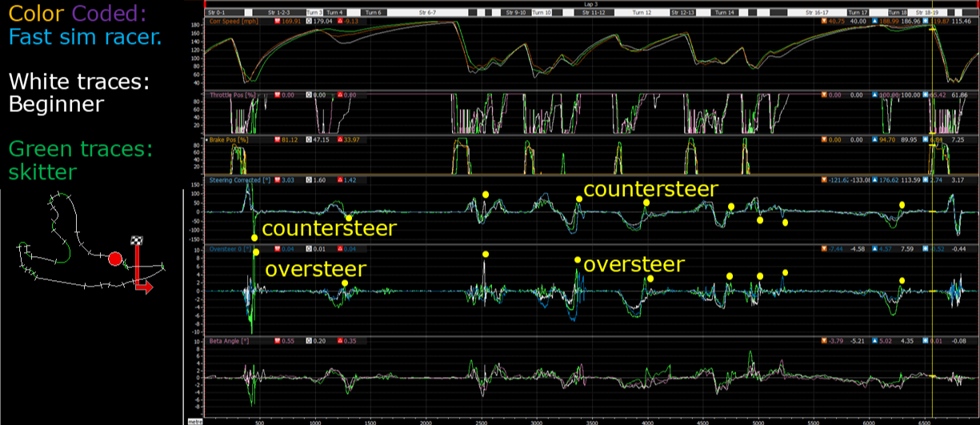Click the Brake Pos [%] channel label
980x425 pixels.
[x=227, y=139]
